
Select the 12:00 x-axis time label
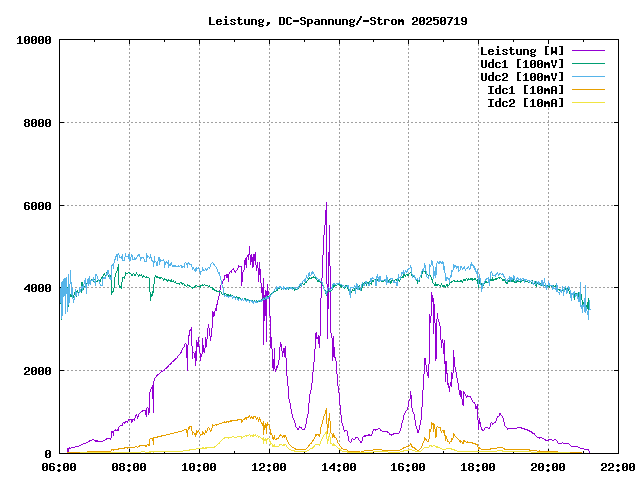(x=269, y=467)
